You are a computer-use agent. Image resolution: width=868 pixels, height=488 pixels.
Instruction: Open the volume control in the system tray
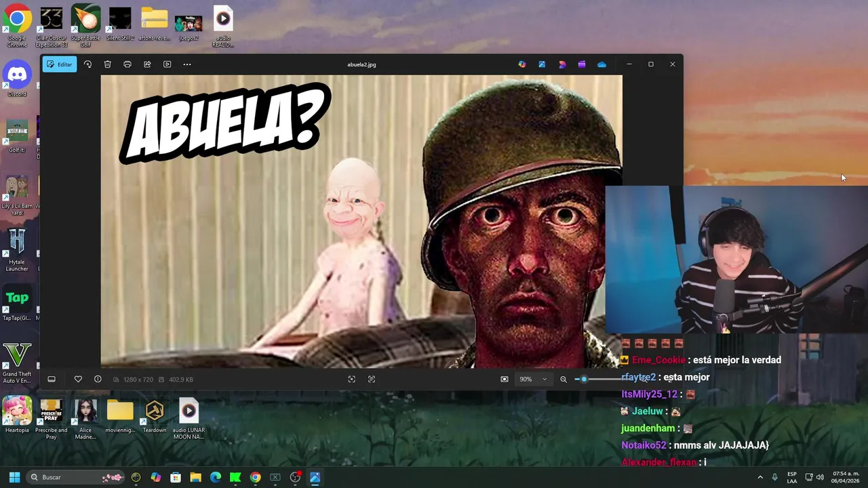(x=820, y=477)
